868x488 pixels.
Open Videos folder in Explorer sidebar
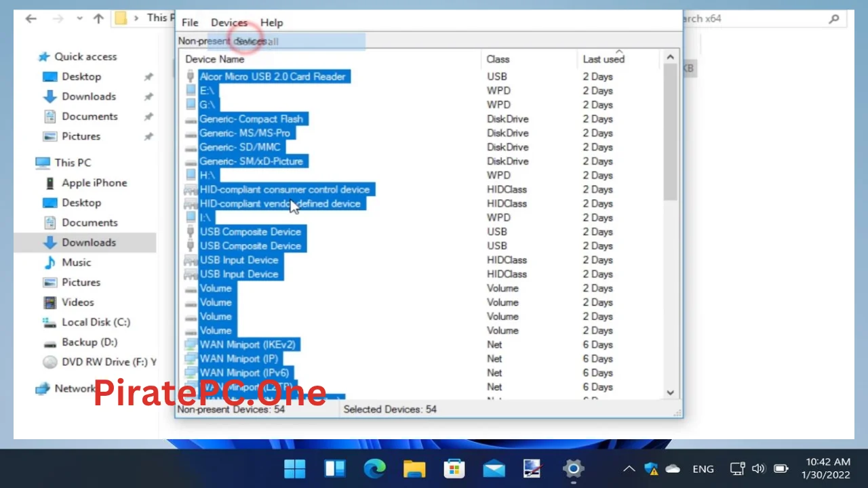tap(78, 302)
